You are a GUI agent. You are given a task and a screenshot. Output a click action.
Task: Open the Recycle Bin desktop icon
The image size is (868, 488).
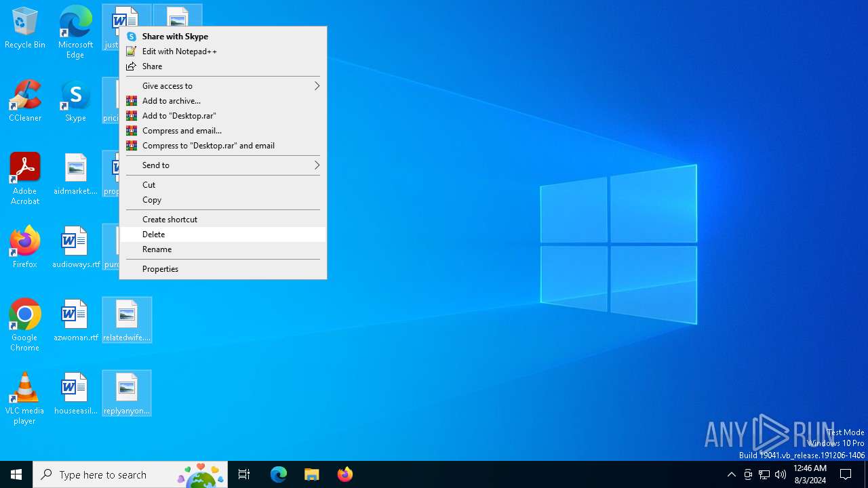25,28
